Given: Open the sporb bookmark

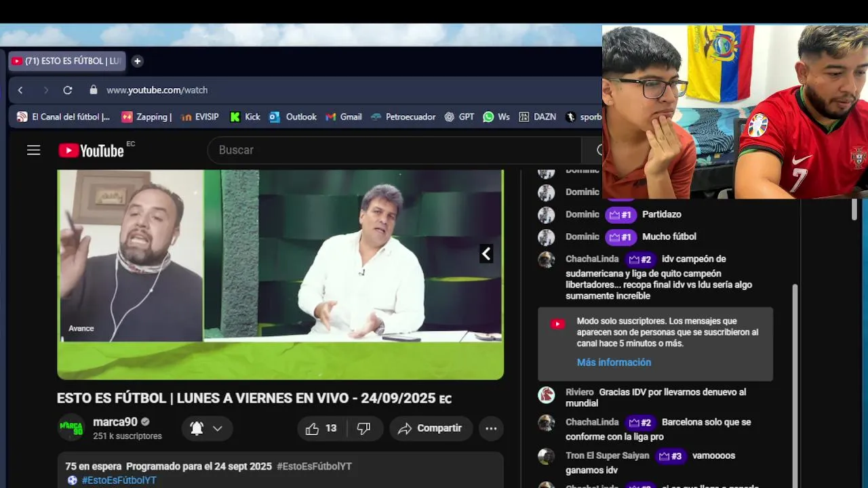Looking at the screenshot, I should tap(584, 117).
